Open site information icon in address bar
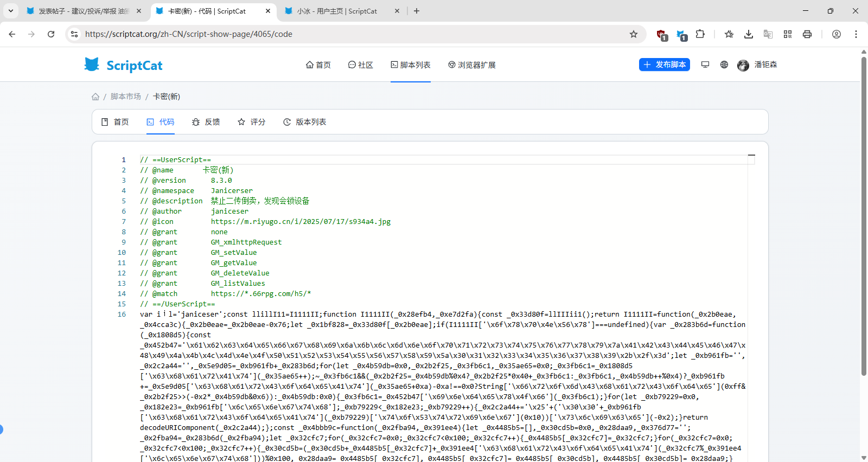 coord(74,34)
